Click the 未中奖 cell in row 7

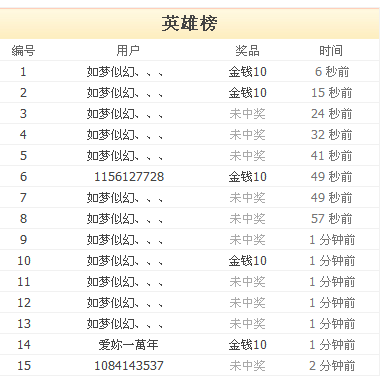click(x=247, y=198)
